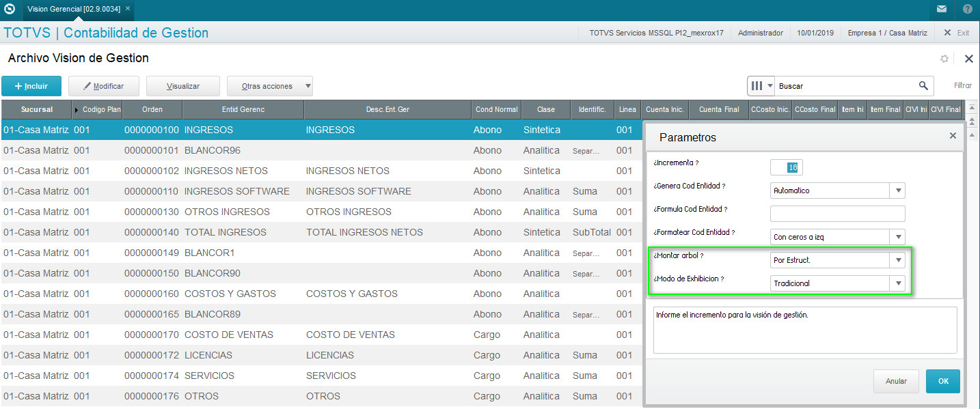Click the Desc.Ent.Ger column header
This screenshot has height=409, width=980.
(x=387, y=109)
